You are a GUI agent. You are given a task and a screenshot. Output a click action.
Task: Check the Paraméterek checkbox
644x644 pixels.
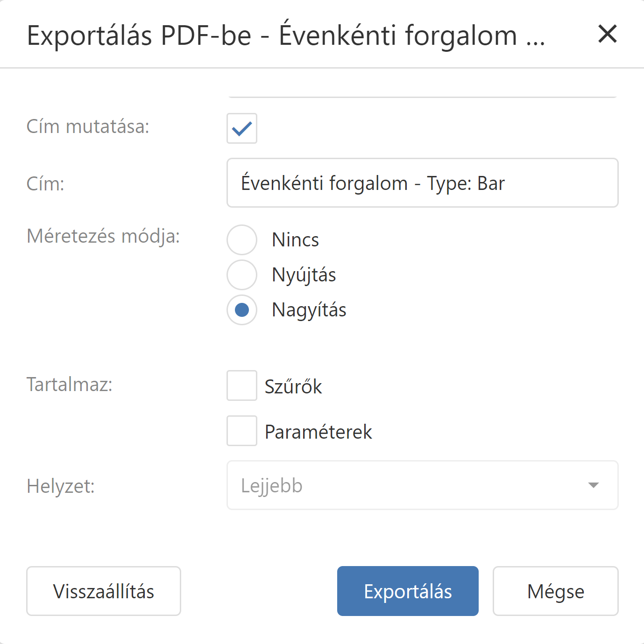click(242, 431)
